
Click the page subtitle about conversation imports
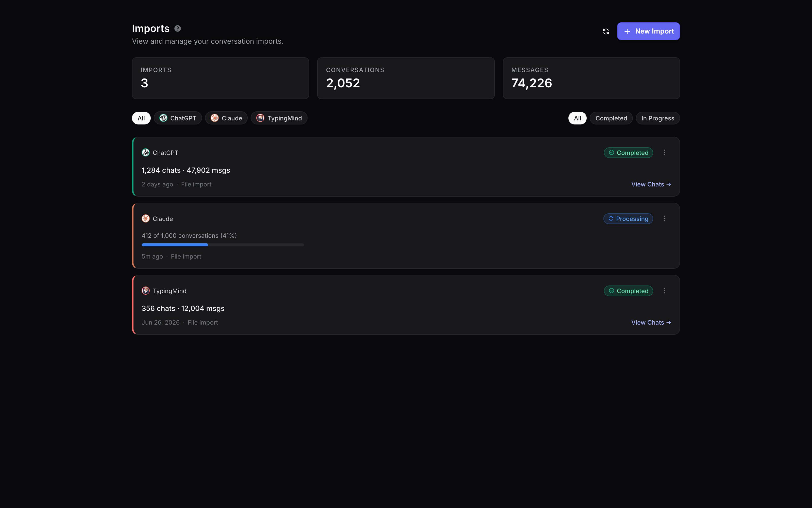pyautogui.click(x=208, y=41)
